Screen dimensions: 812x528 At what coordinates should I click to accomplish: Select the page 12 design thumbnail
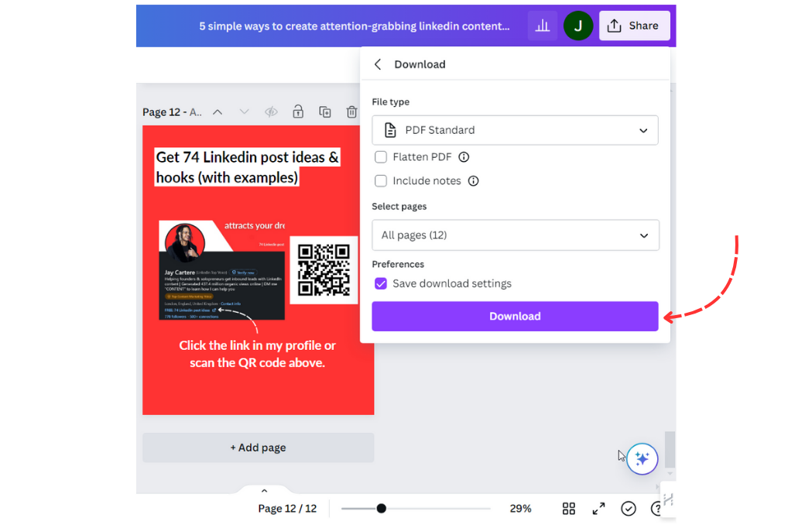pyautogui.click(x=258, y=270)
